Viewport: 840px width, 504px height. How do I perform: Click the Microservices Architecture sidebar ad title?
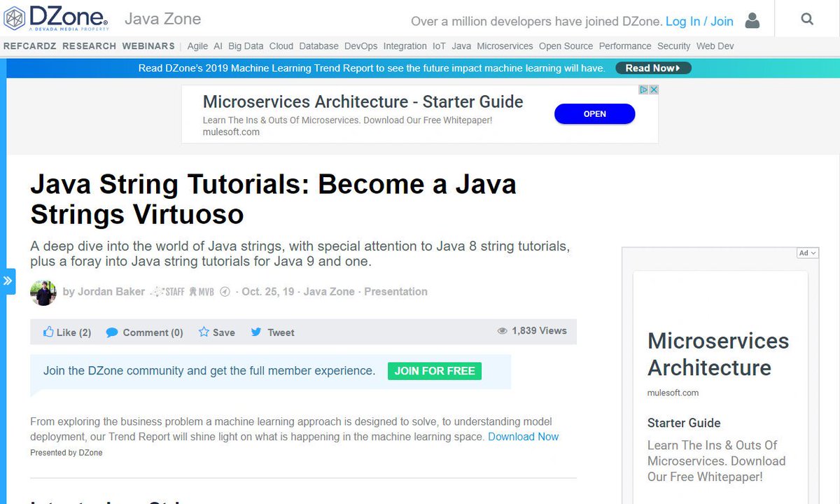pos(718,354)
